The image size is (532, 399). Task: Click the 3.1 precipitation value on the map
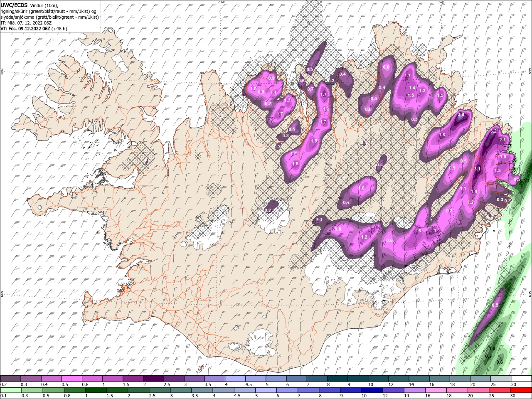click(x=478, y=169)
